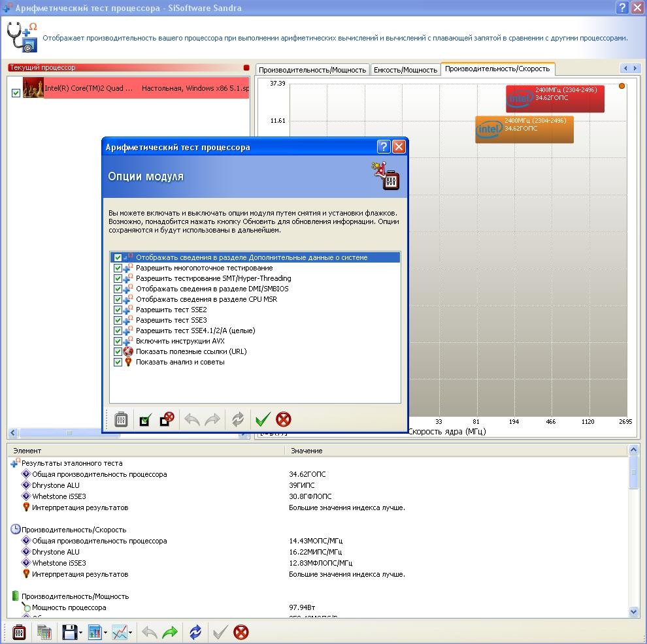The image size is (647, 644).
Task: Click the value 39ГИПС for Dhrystone ALU
Action: pos(302,485)
